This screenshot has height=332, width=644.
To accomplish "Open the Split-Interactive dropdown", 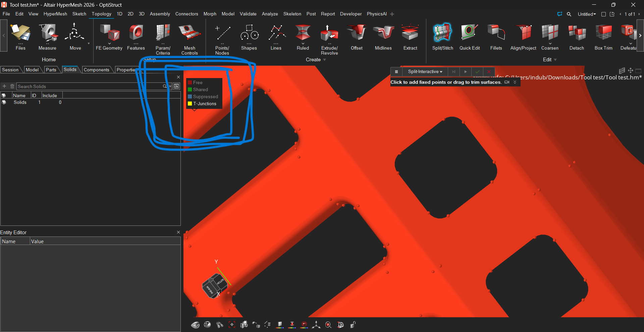I will pos(425,72).
